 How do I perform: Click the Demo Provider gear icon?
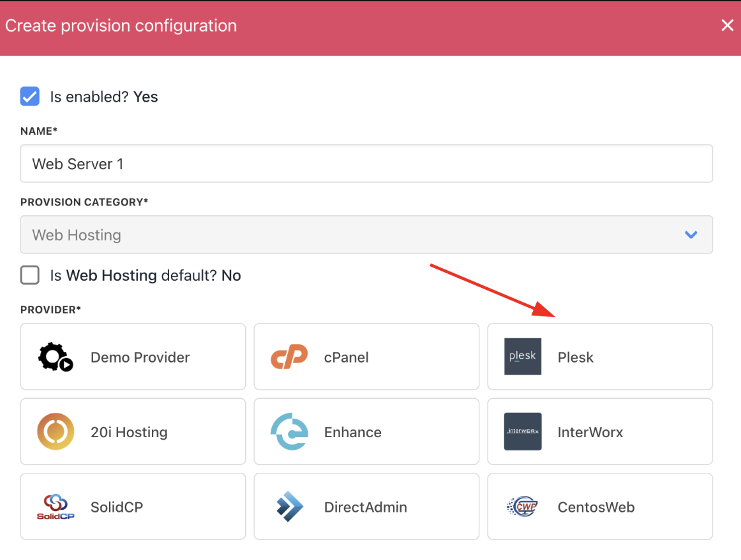tap(55, 357)
